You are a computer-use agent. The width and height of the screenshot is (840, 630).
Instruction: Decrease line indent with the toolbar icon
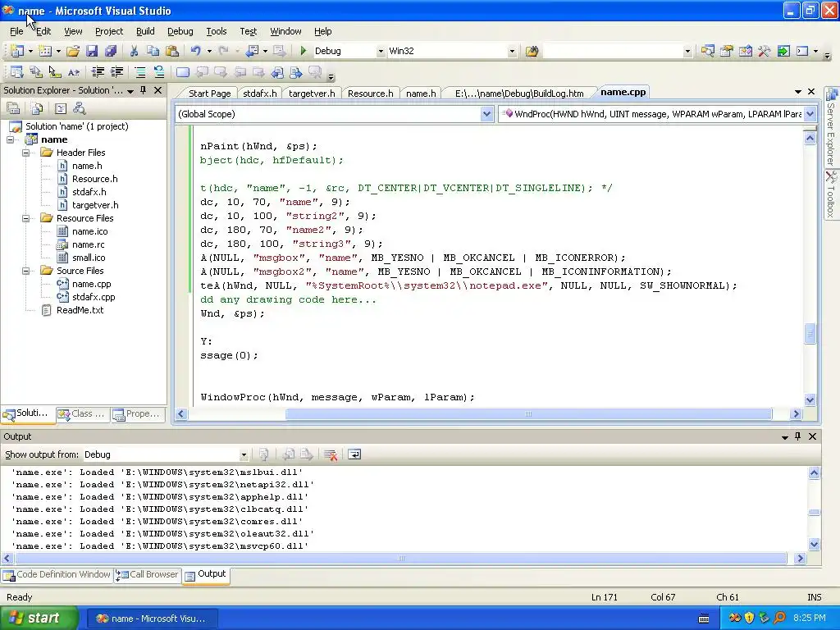(98, 72)
